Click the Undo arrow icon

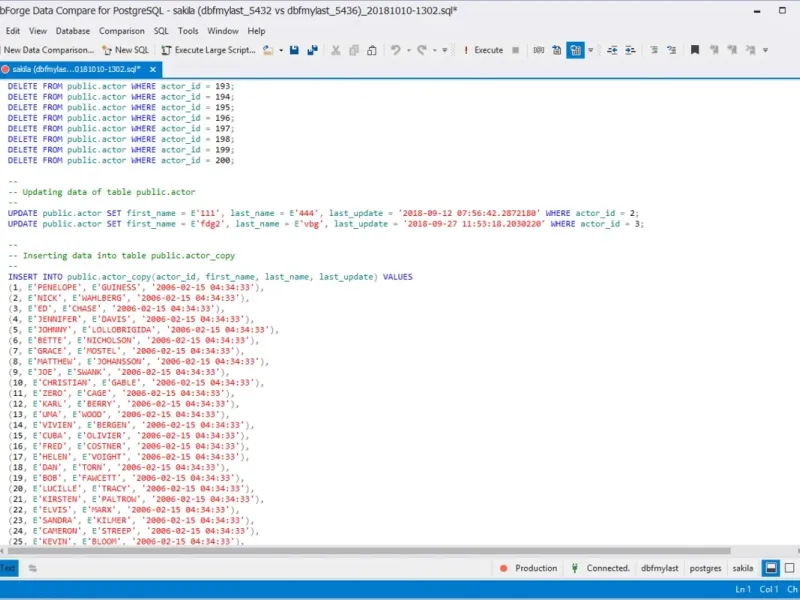(396, 50)
